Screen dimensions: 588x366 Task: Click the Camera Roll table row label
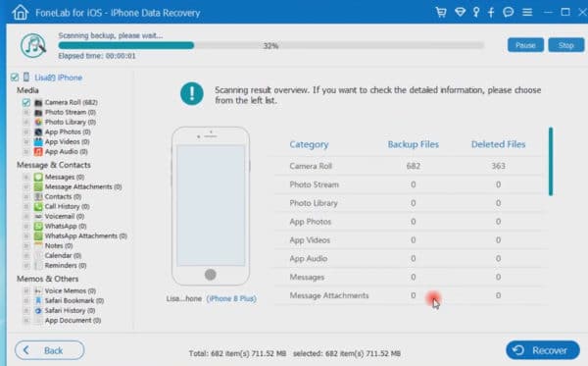(x=311, y=166)
